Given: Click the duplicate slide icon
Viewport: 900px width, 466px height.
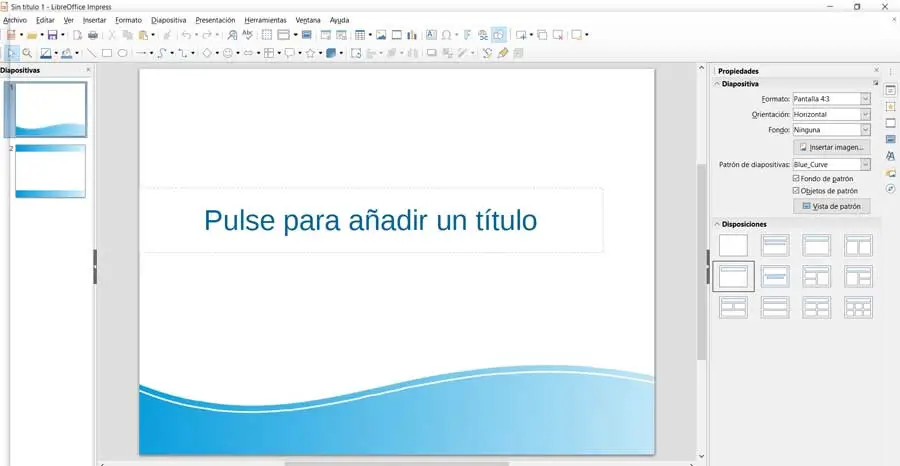Looking at the screenshot, I should pos(542,35).
